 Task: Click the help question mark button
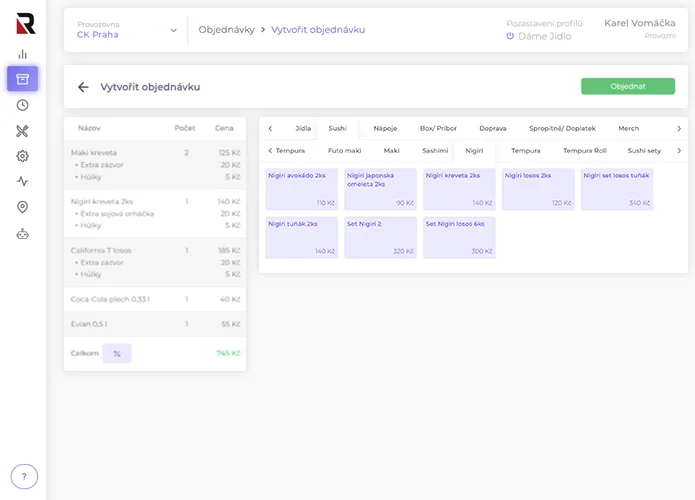pos(24,476)
